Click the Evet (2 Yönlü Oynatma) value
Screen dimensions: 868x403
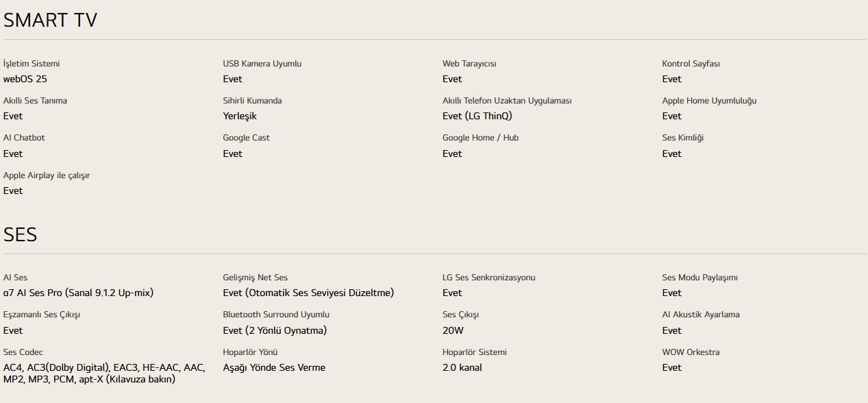(x=275, y=330)
